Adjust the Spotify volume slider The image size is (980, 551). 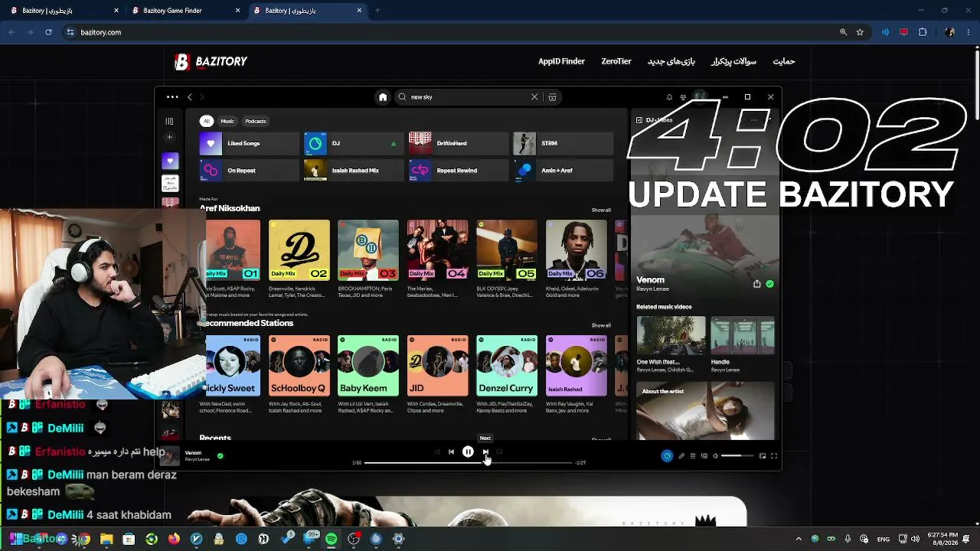pyautogui.click(x=737, y=456)
